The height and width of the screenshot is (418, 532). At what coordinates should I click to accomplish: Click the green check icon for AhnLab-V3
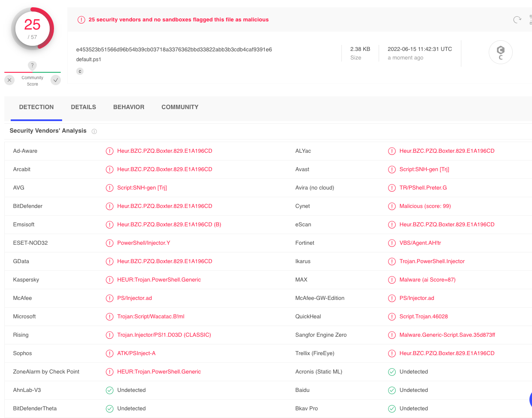(x=110, y=390)
